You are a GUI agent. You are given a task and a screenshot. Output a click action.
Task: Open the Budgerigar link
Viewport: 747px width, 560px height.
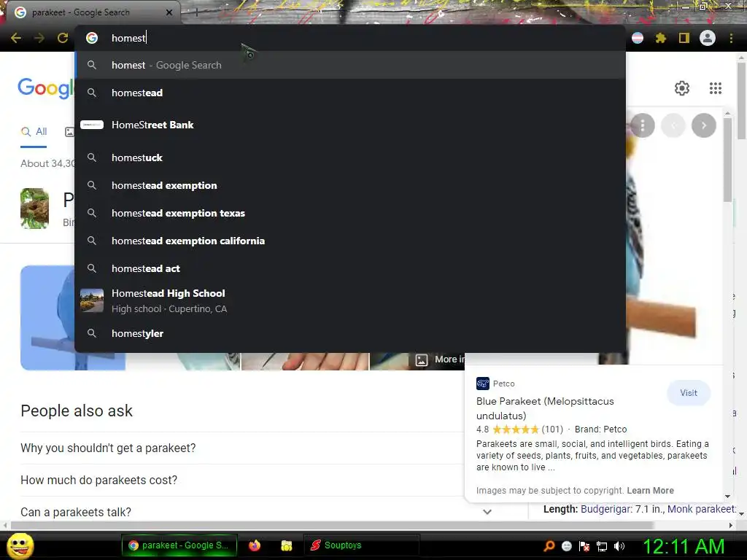coord(605,509)
